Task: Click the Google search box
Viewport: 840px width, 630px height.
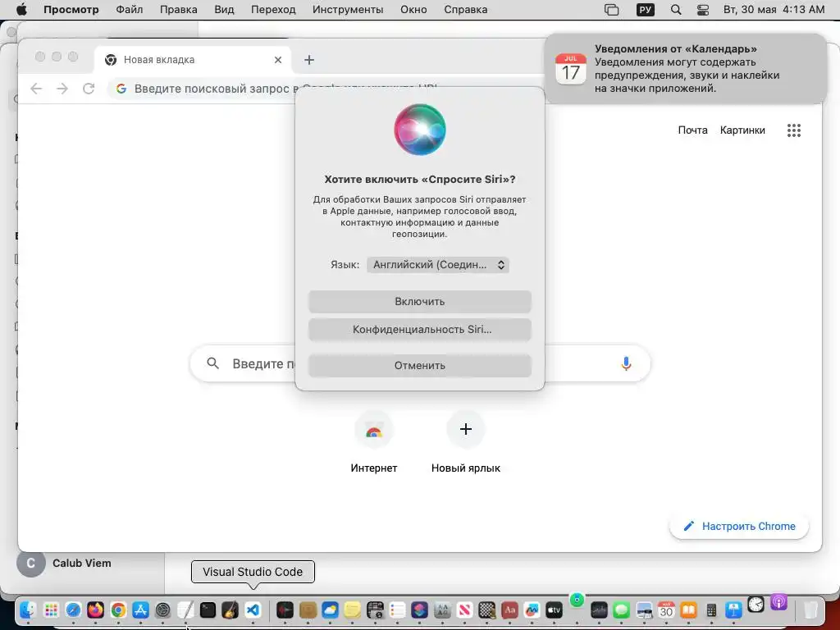Action: [420, 363]
